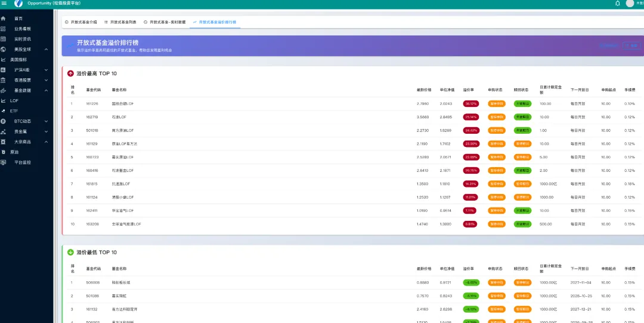The image size is (644, 323).
Task: Click the limit amount 500.00
Action: [546, 224]
